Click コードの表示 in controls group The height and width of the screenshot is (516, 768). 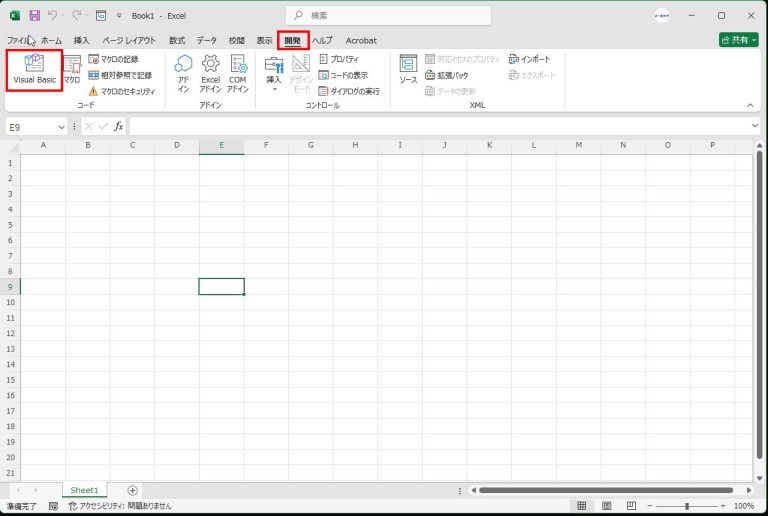pos(343,75)
